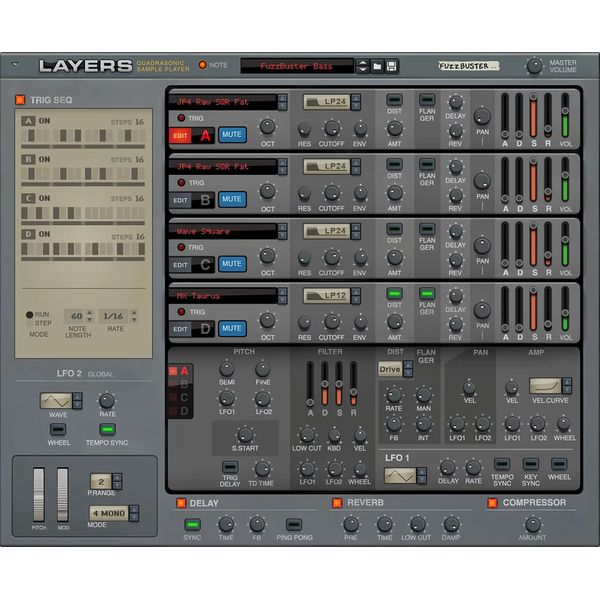
Task: Switch the Run/Step mode selector
Action: [x=29, y=318]
